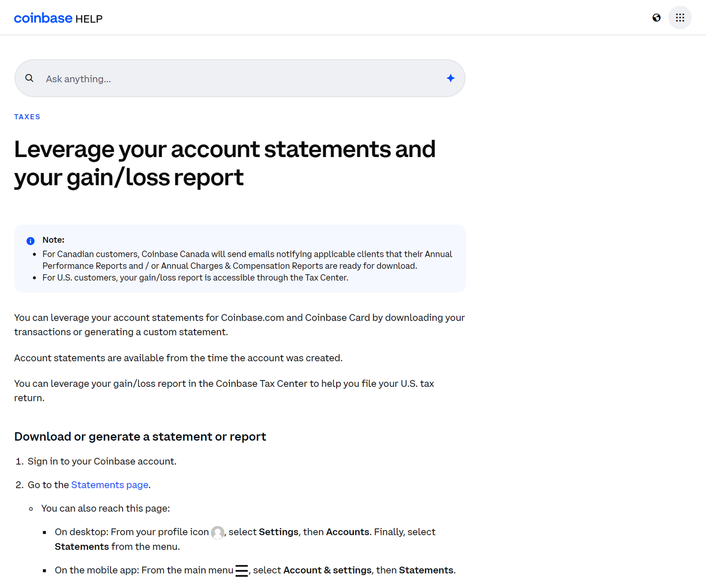Click the HELP text beside the logo
706x588 pixels.
89,19
